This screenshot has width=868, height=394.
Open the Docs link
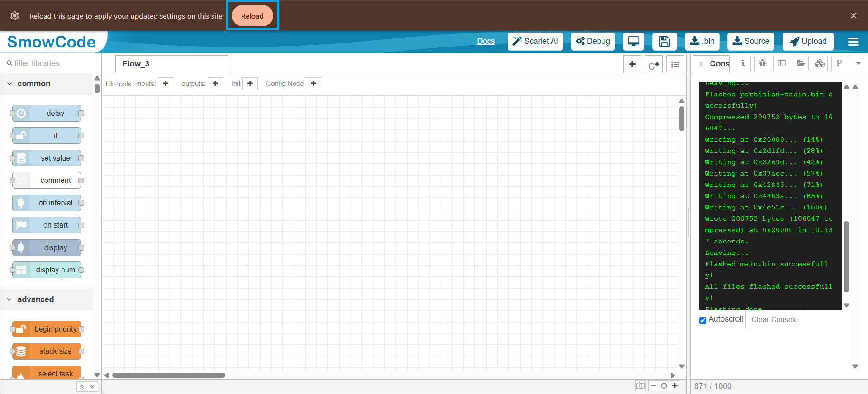(x=486, y=41)
